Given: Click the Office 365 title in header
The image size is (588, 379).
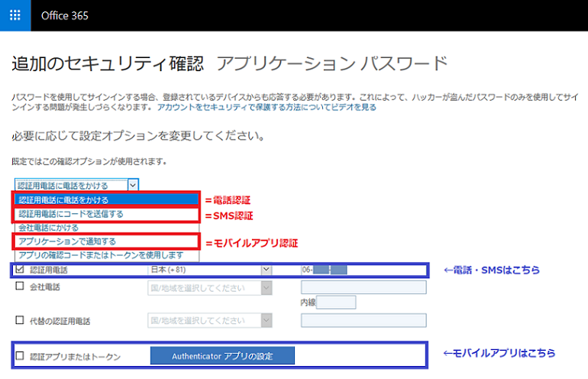Looking at the screenshot, I should coord(64,15).
